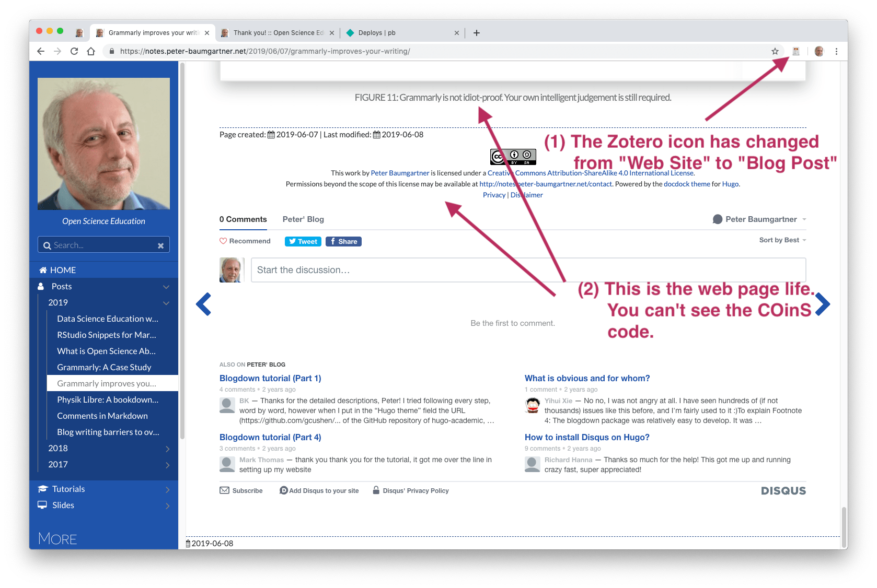Open the Disqus' Privacy Policy link

(x=416, y=490)
